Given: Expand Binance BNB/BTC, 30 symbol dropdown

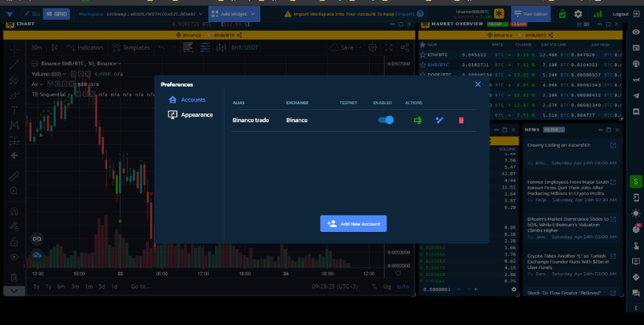Looking at the screenshot, I should coord(120,64).
